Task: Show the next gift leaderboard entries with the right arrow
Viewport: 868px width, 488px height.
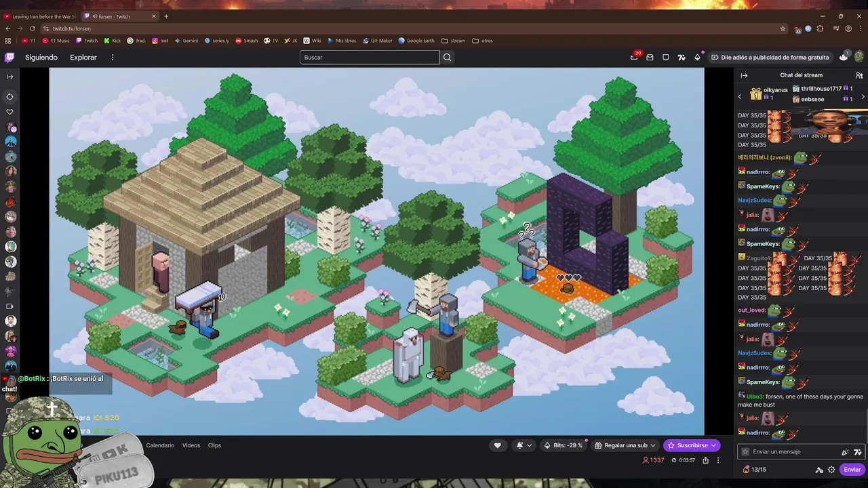Action: coord(863,97)
